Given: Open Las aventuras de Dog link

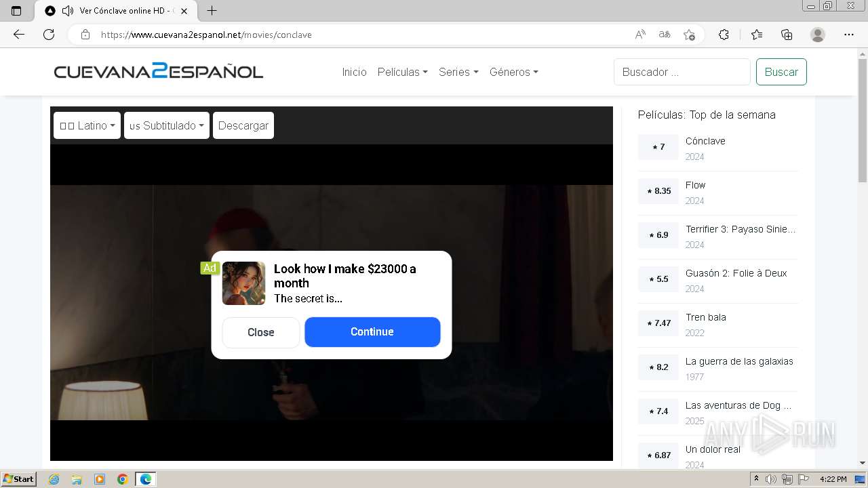Looking at the screenshot, I should (x=738, y=405).
